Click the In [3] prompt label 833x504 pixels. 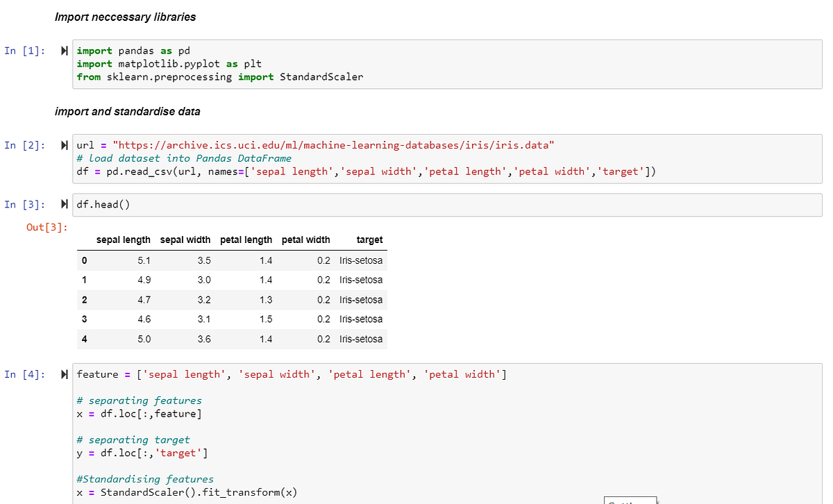[25, 204]
